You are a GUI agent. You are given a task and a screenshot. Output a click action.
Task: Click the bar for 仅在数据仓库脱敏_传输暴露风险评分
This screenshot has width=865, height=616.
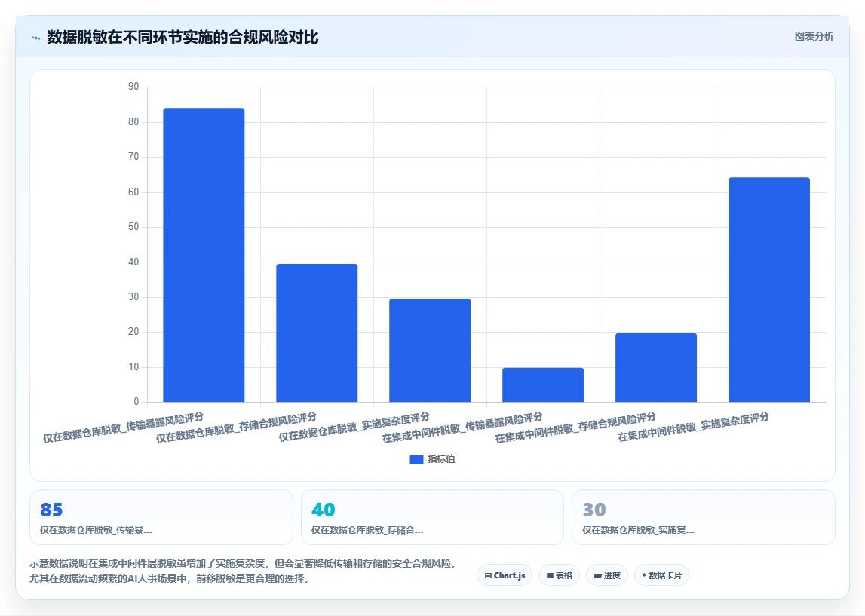pyautogui.click(x=204, y=255)
